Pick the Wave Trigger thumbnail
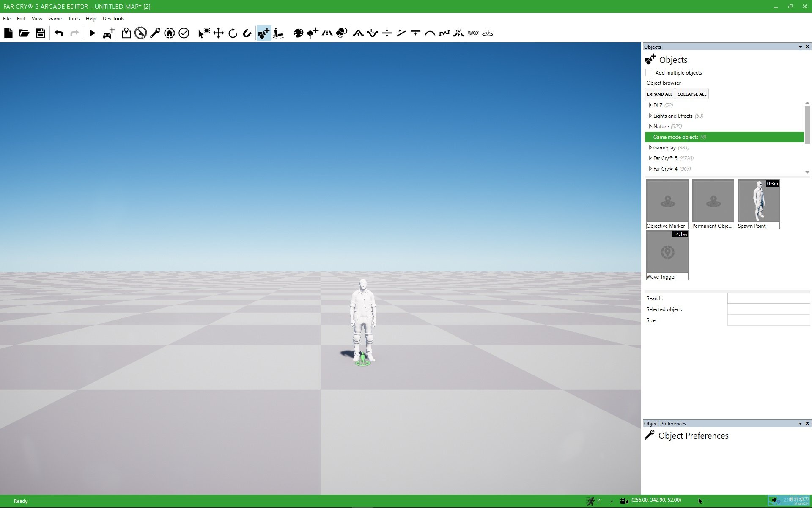This screenshot has height=508, width=812. 667,255
